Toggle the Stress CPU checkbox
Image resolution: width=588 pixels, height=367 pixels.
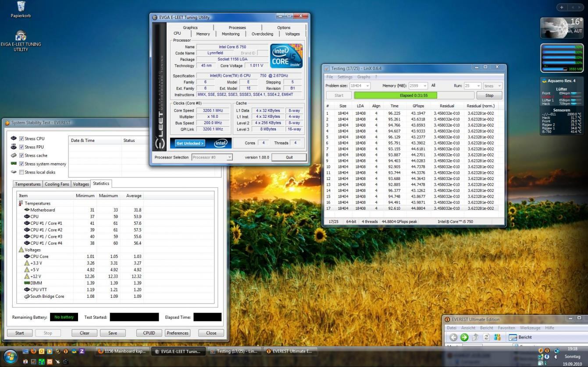[x=21, y=139]
